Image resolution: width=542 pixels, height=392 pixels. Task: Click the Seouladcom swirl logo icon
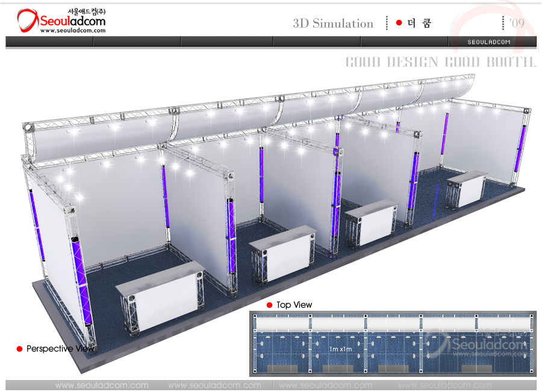(x=28, y=22)
